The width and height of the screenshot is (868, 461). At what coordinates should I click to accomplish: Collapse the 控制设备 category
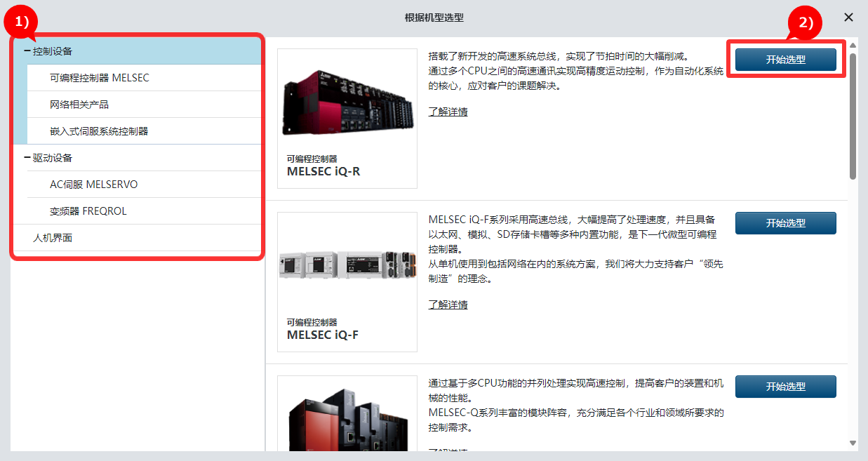point(27,51)
